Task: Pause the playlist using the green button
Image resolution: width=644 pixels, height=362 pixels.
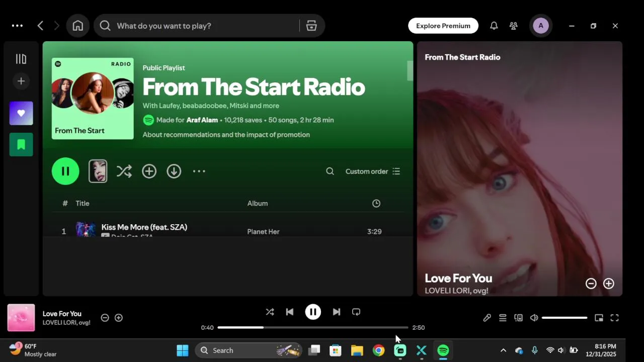Action: click(65, 171)
